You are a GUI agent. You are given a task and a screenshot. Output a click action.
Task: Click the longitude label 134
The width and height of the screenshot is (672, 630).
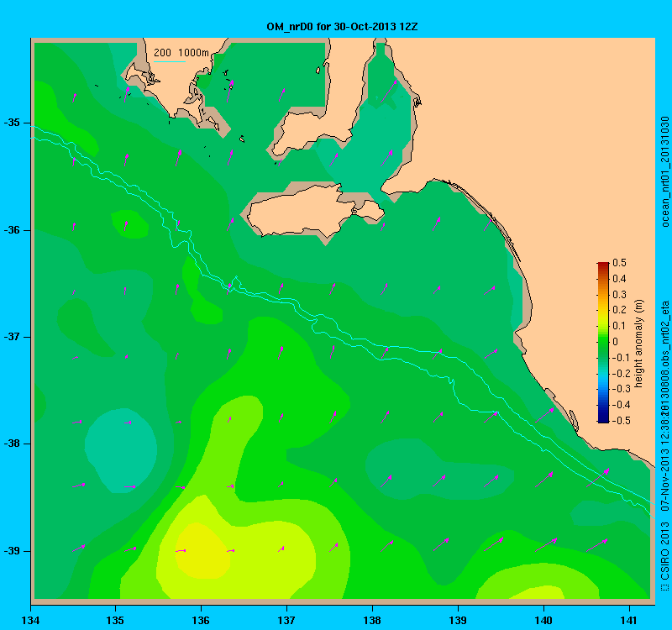pyautogui.click(x=30, y=620)
